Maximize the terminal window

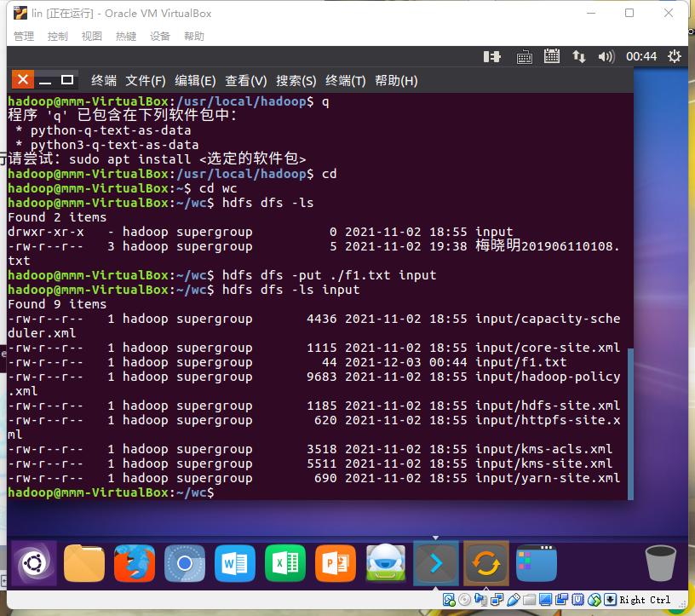(67, 80)
